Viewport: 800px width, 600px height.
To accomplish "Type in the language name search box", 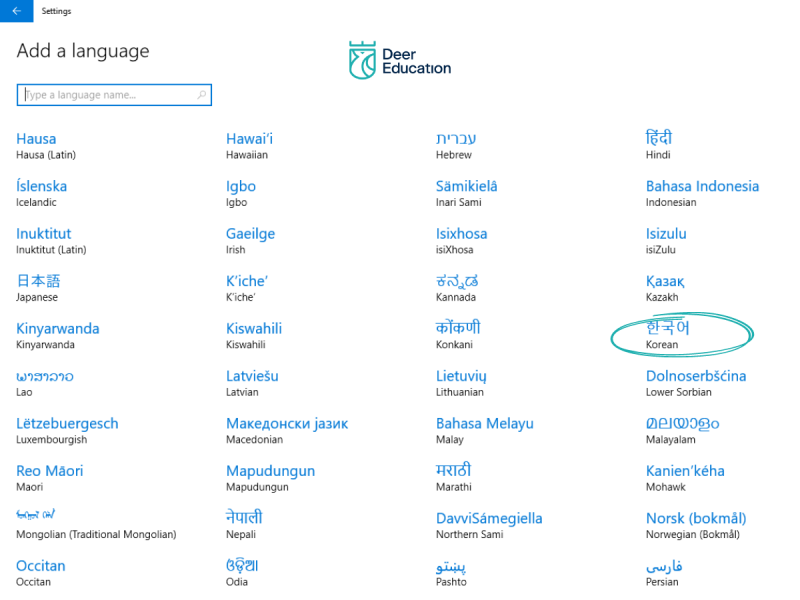I will click(105, 95).
